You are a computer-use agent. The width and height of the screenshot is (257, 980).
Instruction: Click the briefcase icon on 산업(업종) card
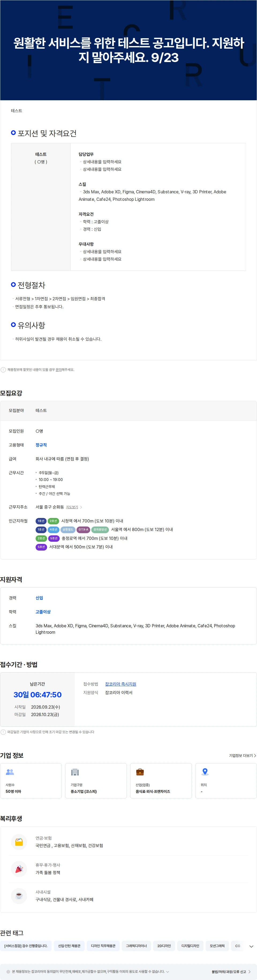pos(140,772)
